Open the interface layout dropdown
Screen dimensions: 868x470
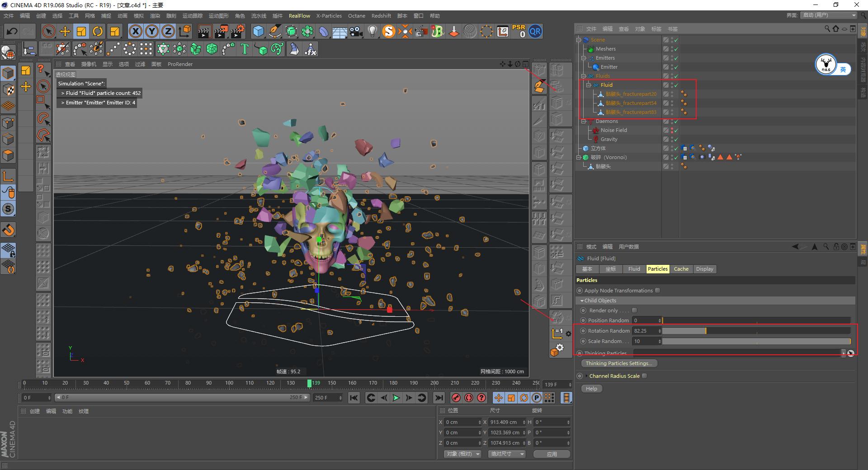click(x=828, y=15)
